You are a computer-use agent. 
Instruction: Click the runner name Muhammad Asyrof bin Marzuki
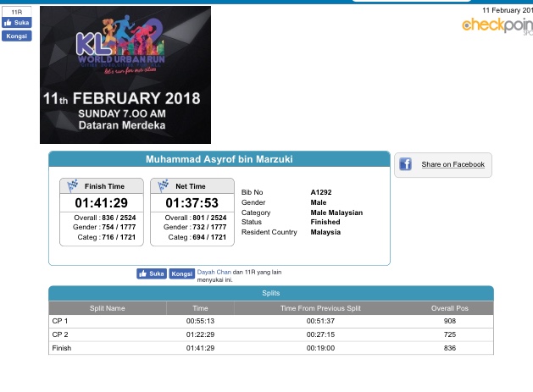coord(219,159)
